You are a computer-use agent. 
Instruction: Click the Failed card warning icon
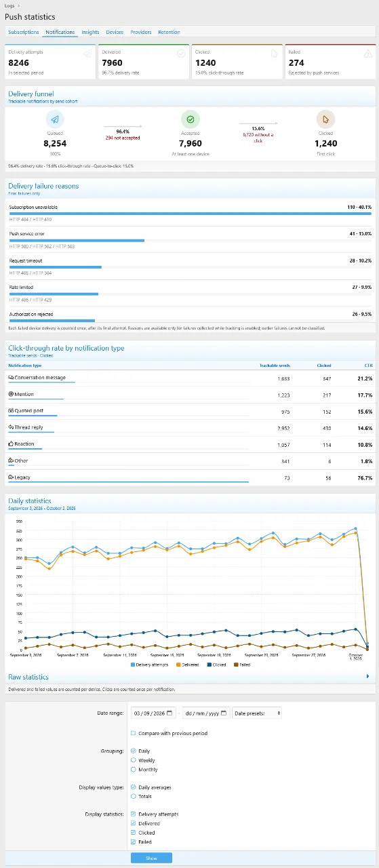point(367,54)
